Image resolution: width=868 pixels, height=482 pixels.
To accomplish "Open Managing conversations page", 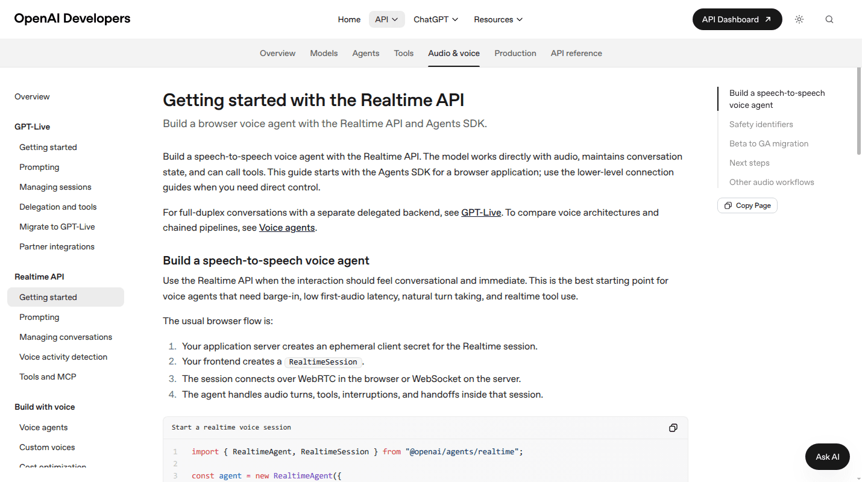I will pos(66,337).
